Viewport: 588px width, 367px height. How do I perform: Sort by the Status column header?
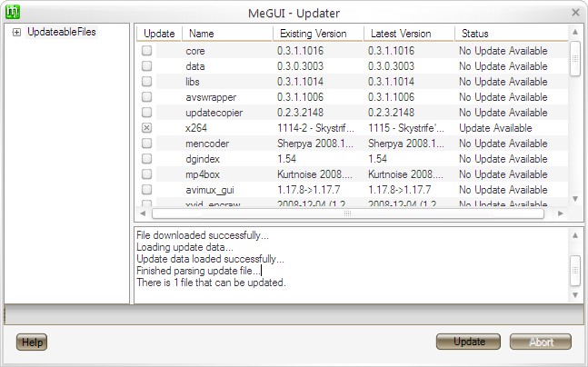(511, 34)
